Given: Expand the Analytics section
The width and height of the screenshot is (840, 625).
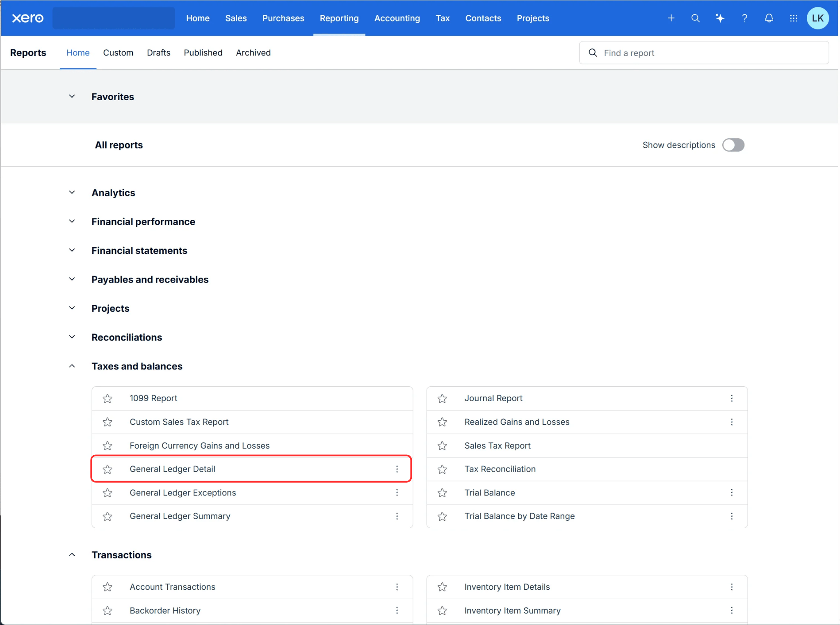Looking at the screenshot, I should pyautogui.click(x=72, y=192).
